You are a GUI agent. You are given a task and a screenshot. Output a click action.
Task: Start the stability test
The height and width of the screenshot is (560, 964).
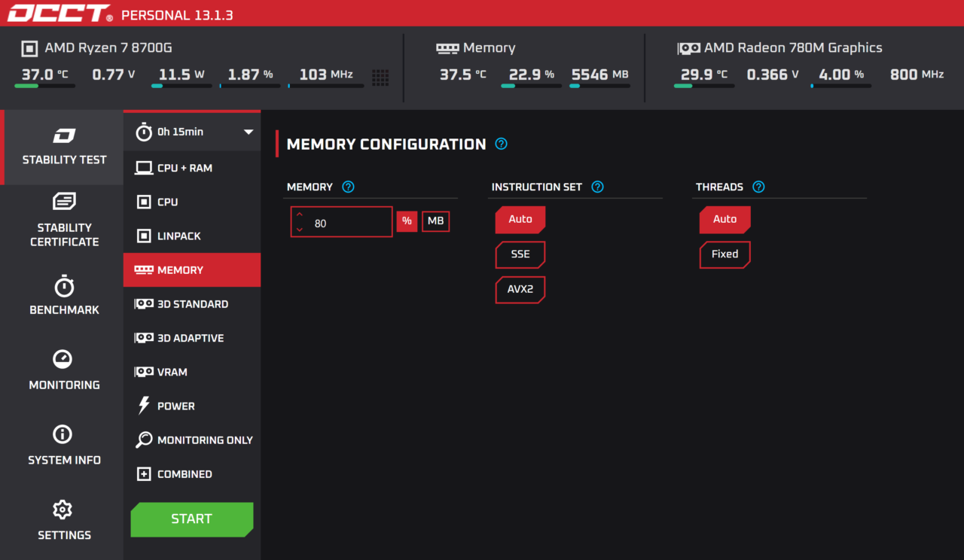(x=192, y=519)
